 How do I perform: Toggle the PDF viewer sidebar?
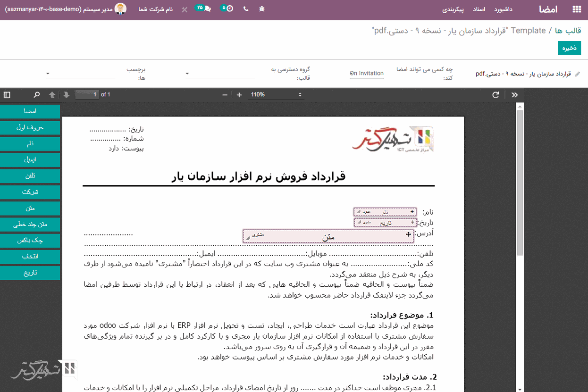tap(7, 95)
